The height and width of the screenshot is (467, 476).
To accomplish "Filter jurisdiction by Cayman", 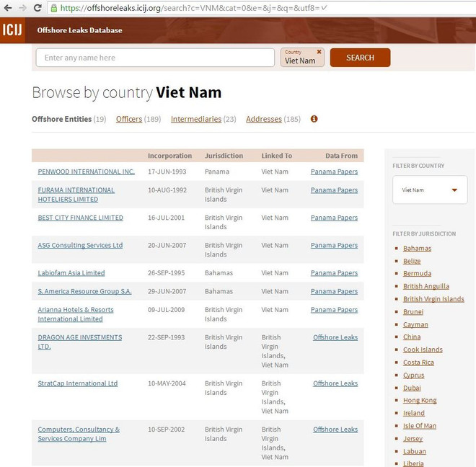I will [x=415, y=325].
